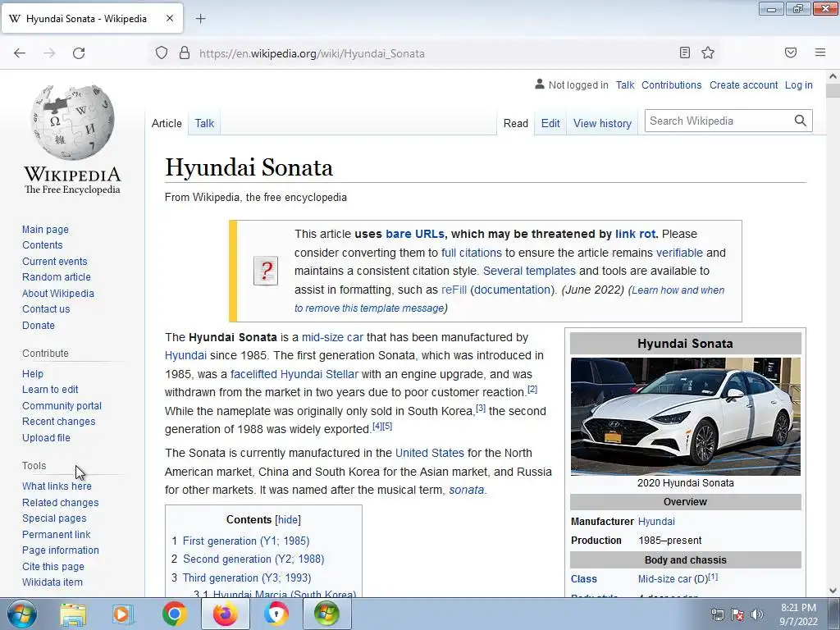The width and height of the screenshot is (840, 630).
Task: Toggle reader view icon in address bar
Action: 684,52
